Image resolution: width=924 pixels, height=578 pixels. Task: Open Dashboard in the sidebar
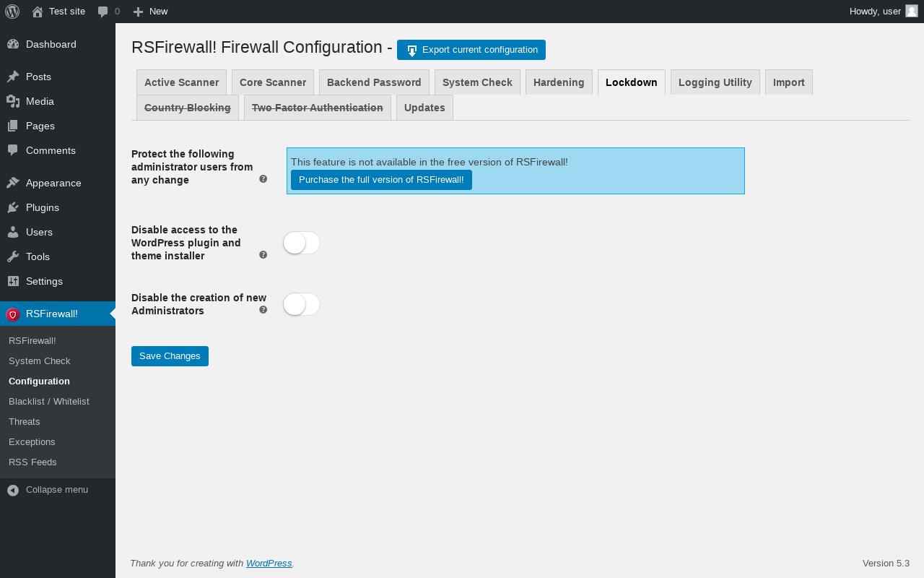click(x=51, y=44)
